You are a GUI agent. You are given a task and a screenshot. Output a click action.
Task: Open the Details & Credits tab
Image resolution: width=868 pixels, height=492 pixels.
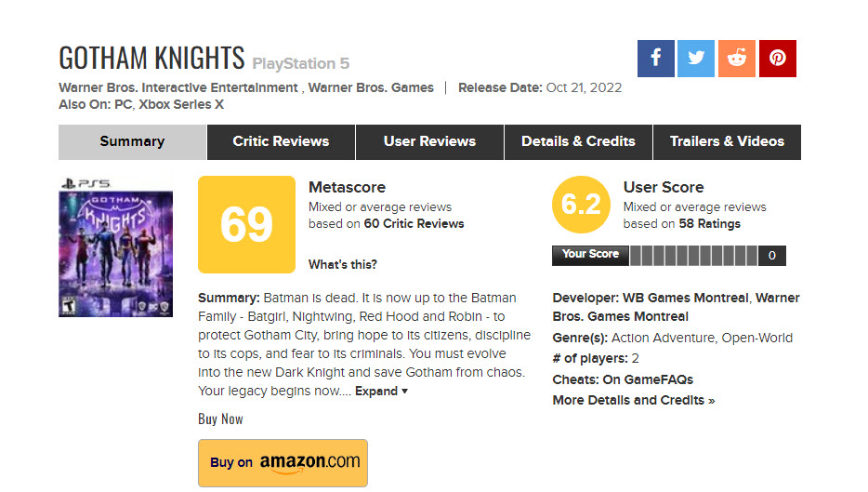coord(578,142)
